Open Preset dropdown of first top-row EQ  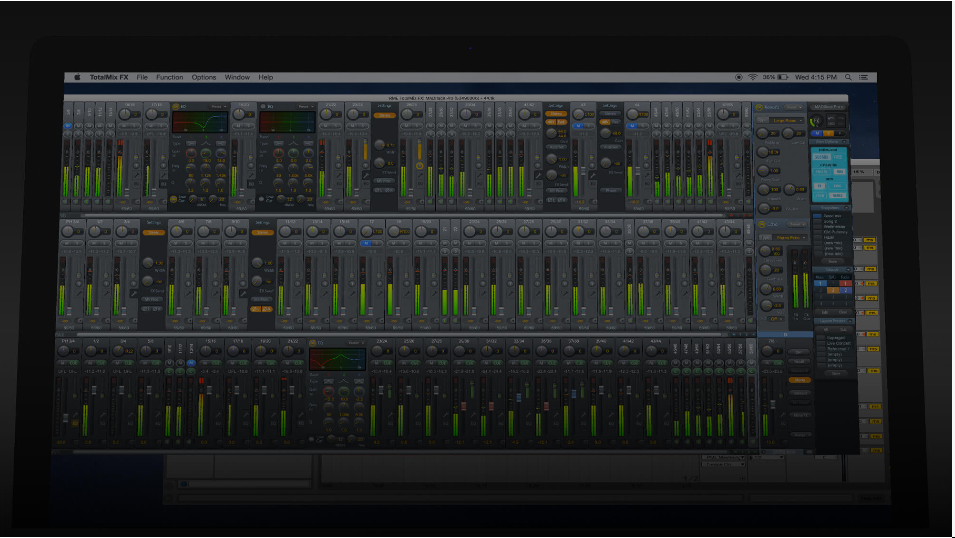218,107
